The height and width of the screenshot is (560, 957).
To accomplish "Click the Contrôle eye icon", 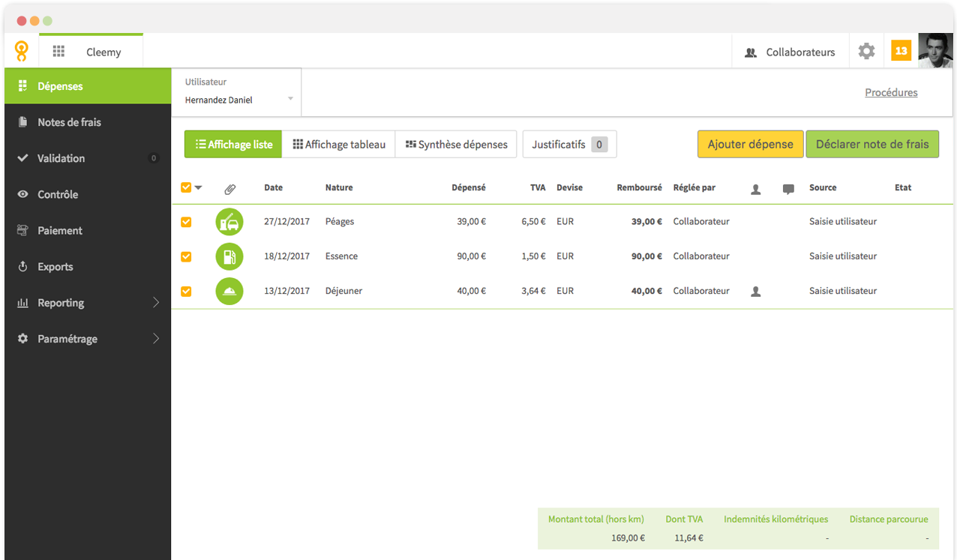I will [22, 194].
